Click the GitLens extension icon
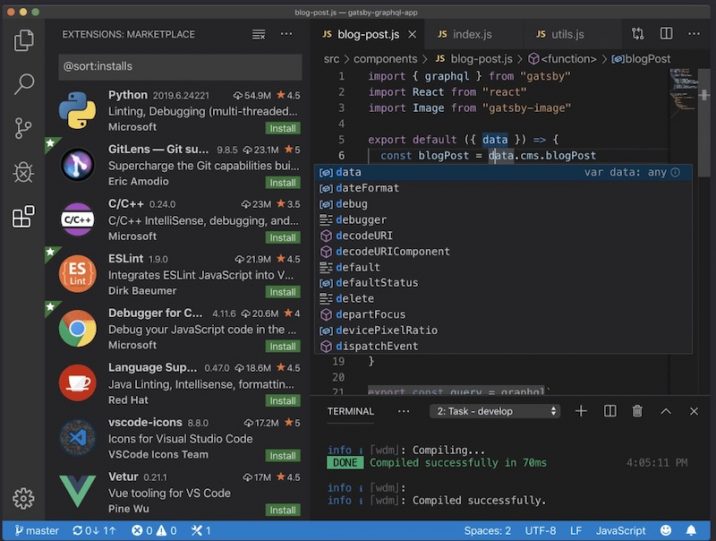 (x=78, y=165)
